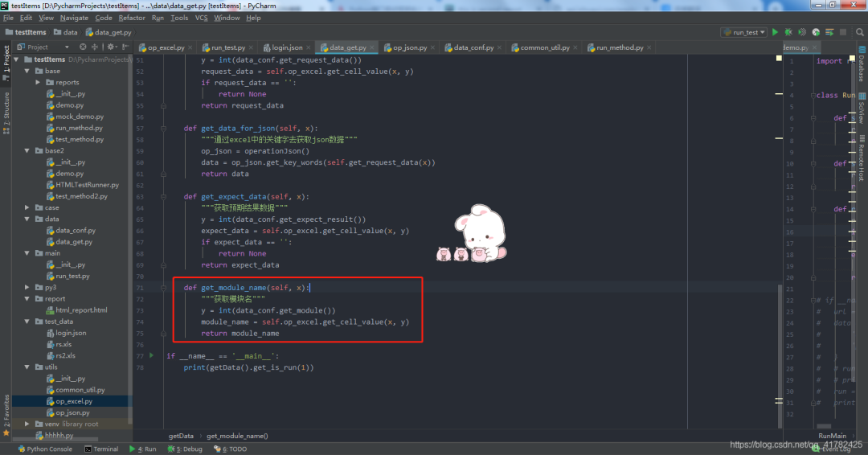Select HTMLTestRunner.py in project tree
Viewport: 868px width, 455px height.
point(87,185)
